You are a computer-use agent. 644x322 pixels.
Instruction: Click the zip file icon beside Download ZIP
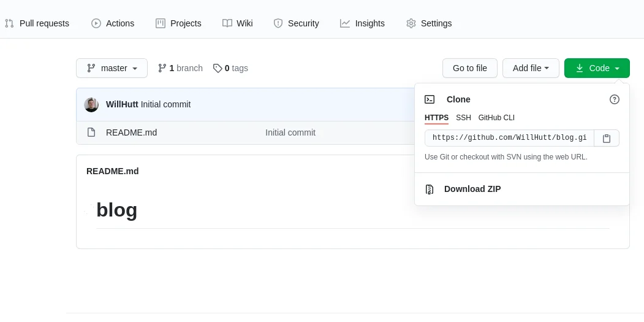click(429, 189)
